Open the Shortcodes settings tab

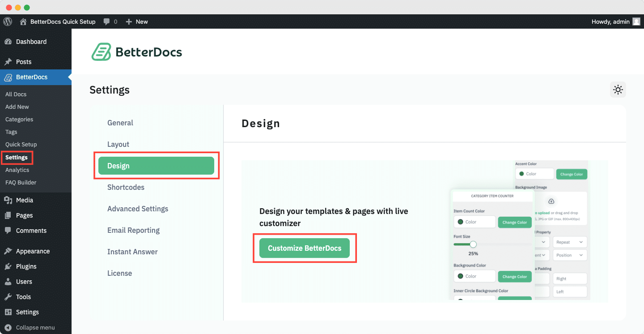(126, 187)
